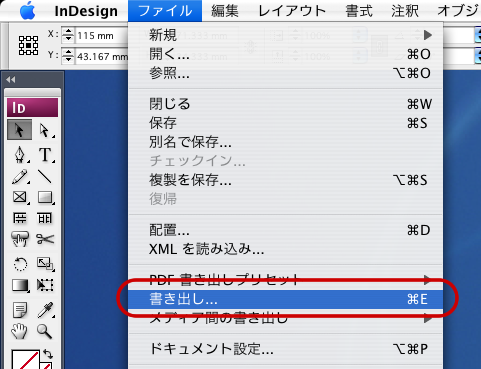The height and width of the screenshot is (369, 481).
Task: Click the ID logo in tools panel
Action: (32, 107)
